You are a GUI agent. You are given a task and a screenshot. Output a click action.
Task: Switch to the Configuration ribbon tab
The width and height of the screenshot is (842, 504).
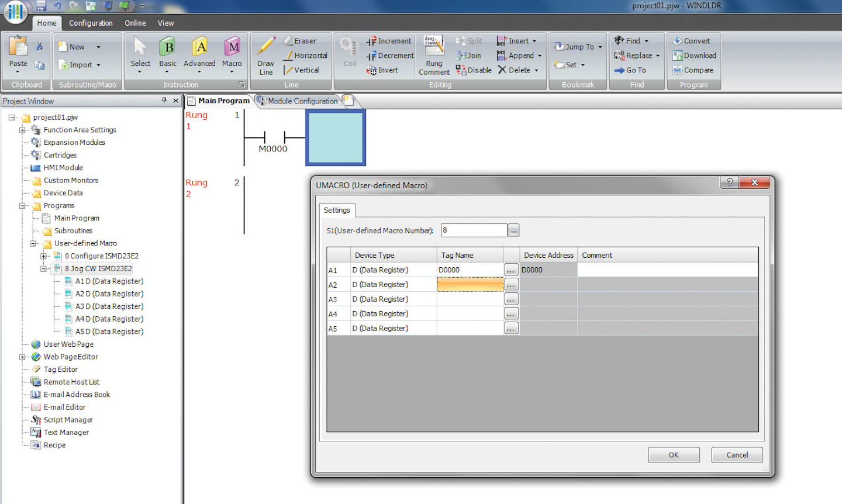tap(91, 23)
